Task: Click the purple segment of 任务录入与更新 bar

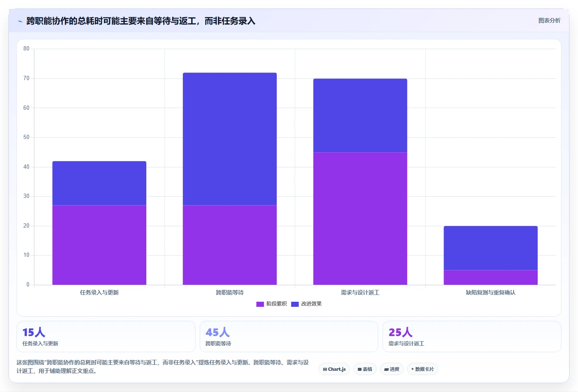Action: [x=99, y=245]
